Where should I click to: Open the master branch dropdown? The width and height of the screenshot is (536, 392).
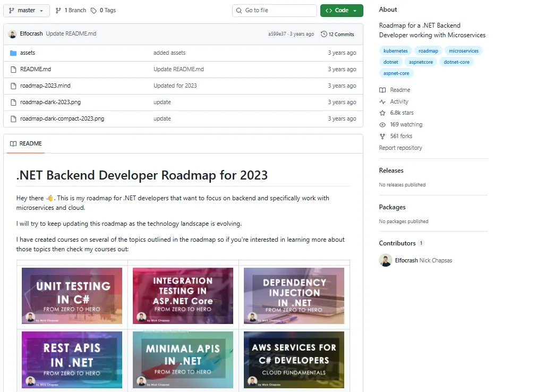[27, 11]
